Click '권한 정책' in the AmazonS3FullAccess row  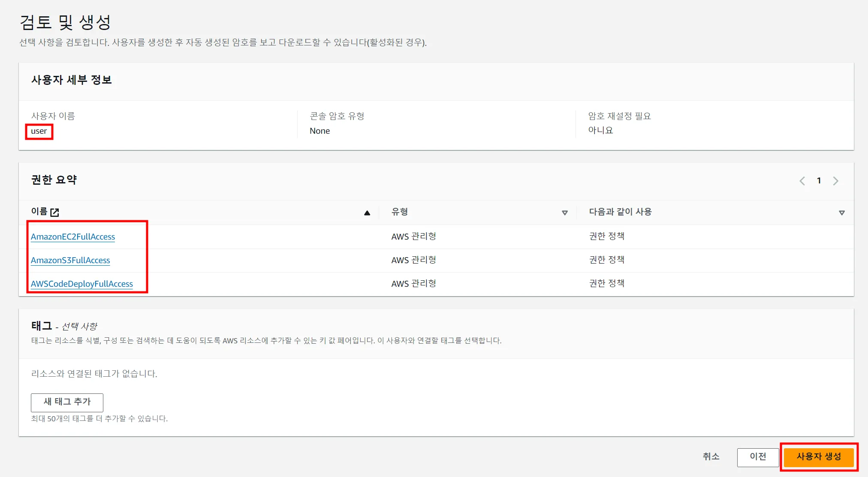(x=606, y=260)
